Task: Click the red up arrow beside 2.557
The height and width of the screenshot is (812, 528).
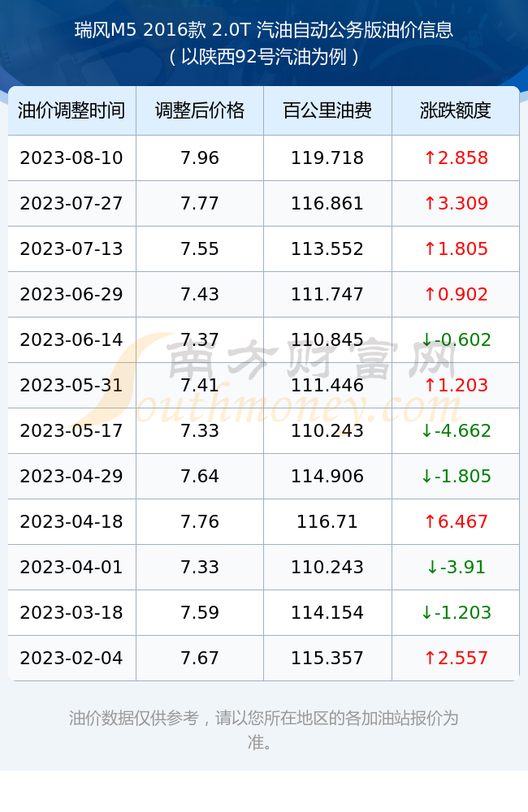Action: pyautogui.click(x=430, y=659)
